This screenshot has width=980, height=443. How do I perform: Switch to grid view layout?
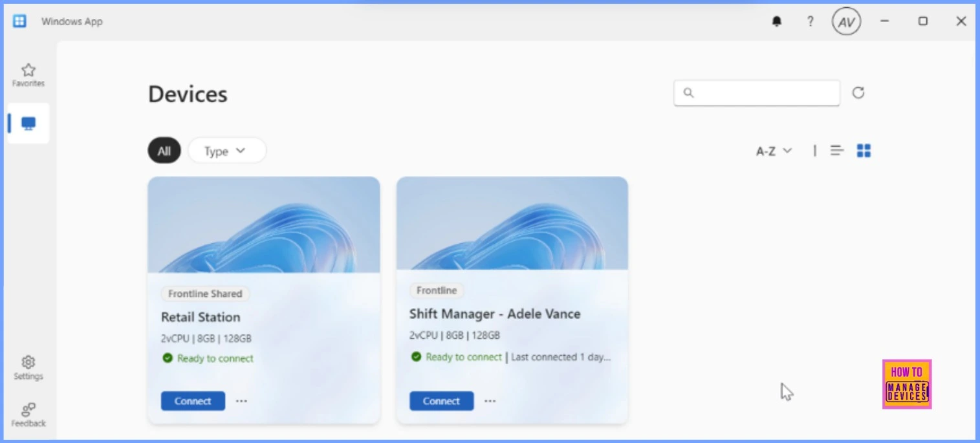[x=864, y=151]
